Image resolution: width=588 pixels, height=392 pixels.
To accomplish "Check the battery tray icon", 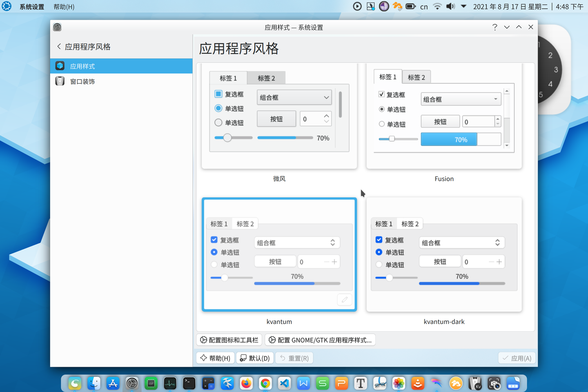I will 410,6.
